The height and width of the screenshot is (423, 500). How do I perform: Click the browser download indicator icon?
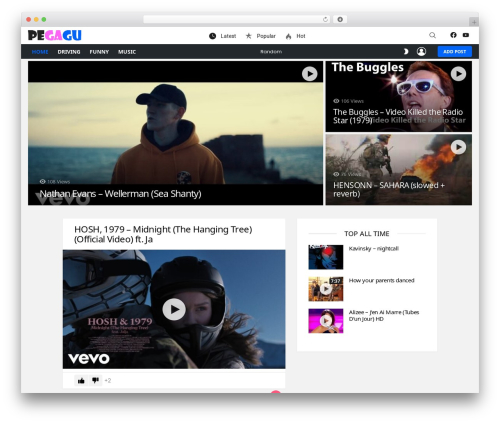pos(340,19)
